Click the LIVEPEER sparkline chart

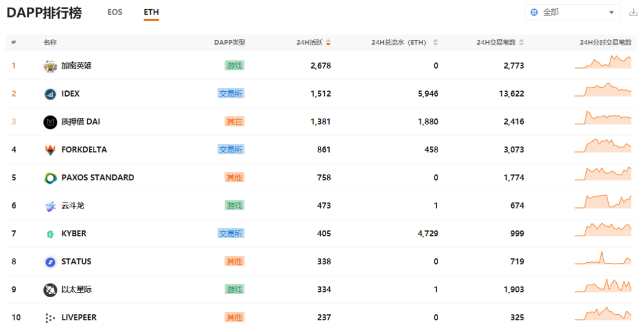[603, 313]
